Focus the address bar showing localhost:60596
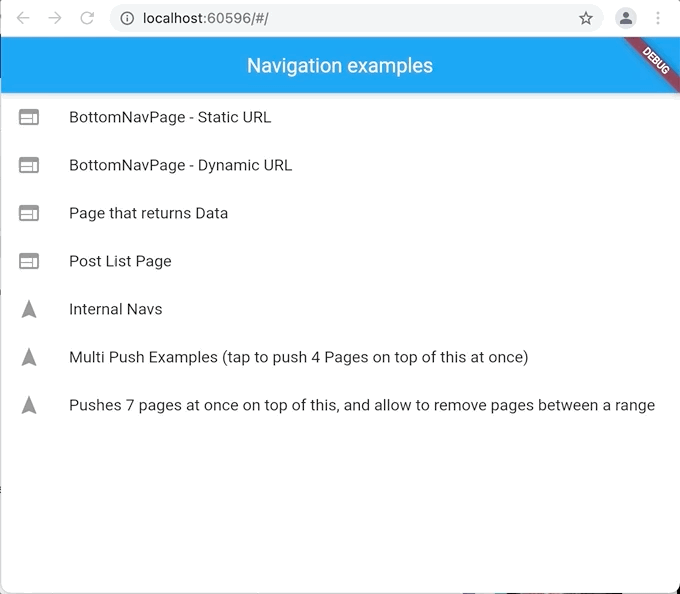Image resolution: width=680 pixels, height=594 pixels. coord(356,18)
